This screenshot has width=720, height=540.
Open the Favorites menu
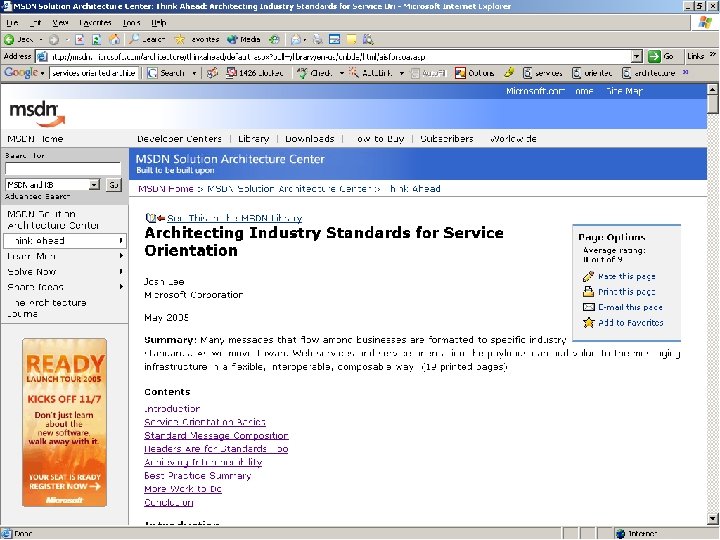(95, 22)
